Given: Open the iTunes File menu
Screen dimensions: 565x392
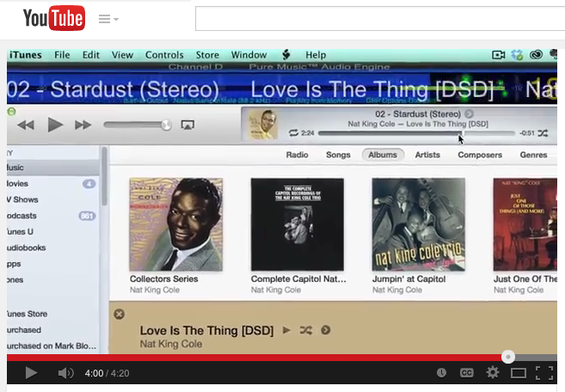Looking at the screenshot, I should pyautogui.click(x=62, y=55).
